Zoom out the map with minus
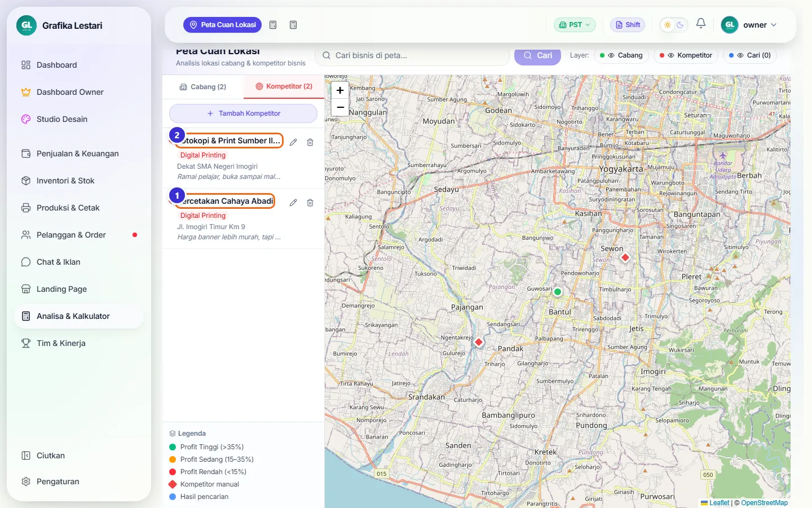Viewport: 812px width, 508px height. point(340,107)
